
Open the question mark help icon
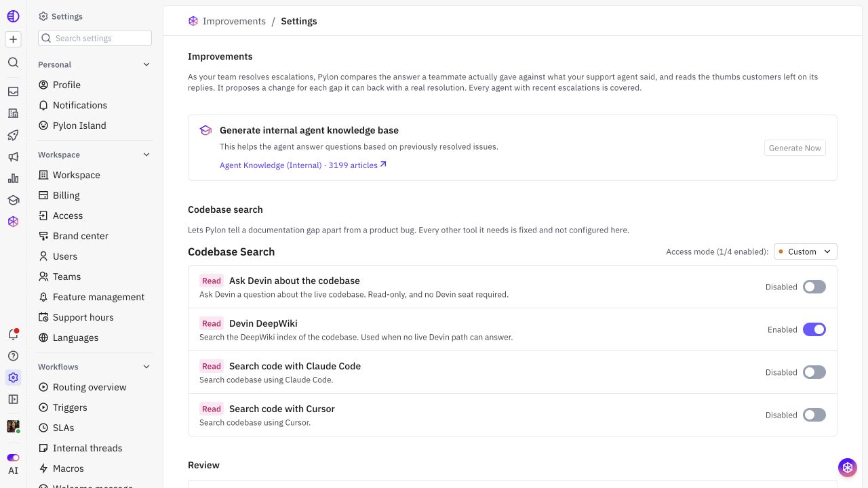click(13, 356)
